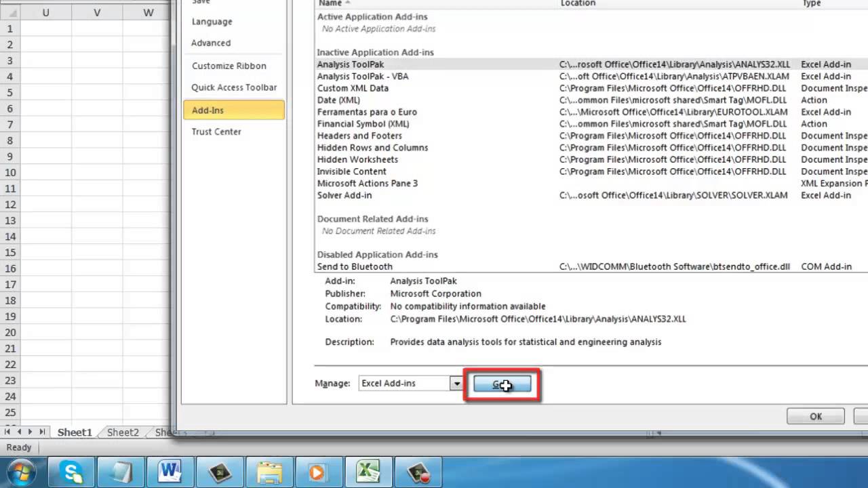Click cell V10 in the worksheet
Viewport: 868px width, 488px height.
[97, 172]
